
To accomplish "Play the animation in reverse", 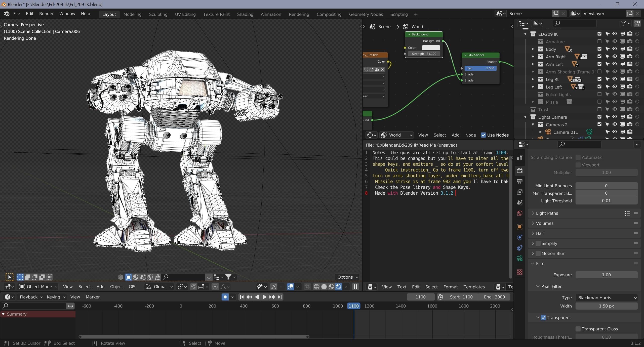I will click(257, 297).
